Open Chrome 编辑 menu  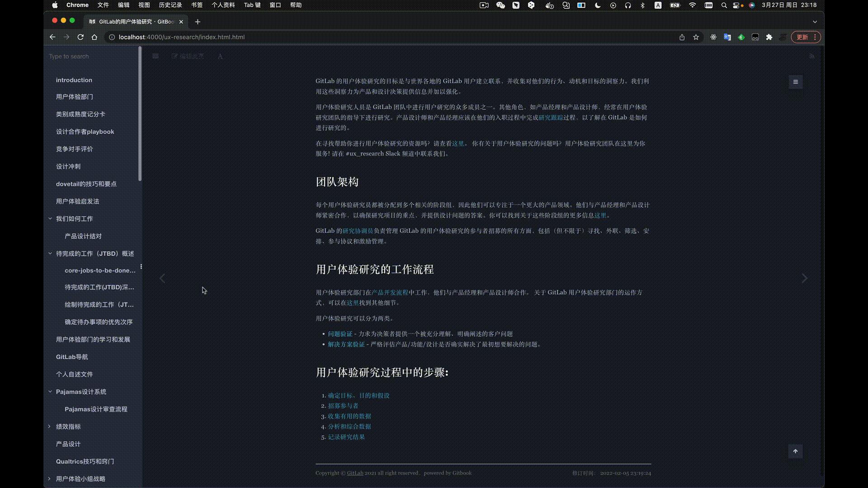point(123,5)
